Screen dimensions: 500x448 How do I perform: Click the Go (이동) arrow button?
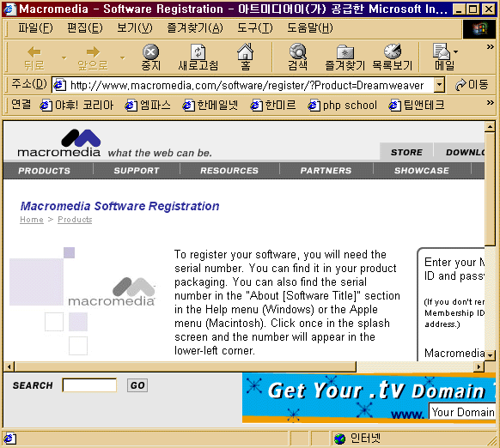pos(472,85)
